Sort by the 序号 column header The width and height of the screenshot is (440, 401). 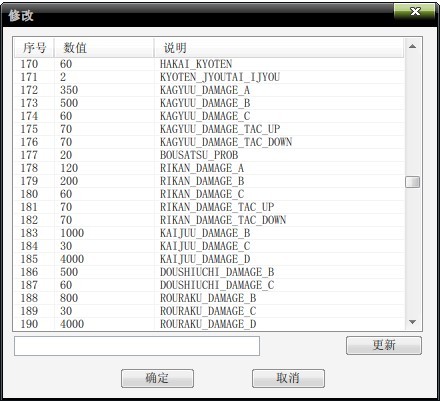[x=34, y=48]
